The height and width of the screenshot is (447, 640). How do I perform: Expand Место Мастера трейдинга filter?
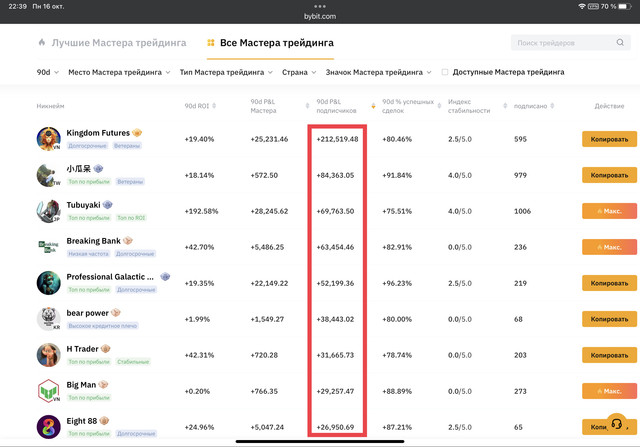tap(119, 72)
